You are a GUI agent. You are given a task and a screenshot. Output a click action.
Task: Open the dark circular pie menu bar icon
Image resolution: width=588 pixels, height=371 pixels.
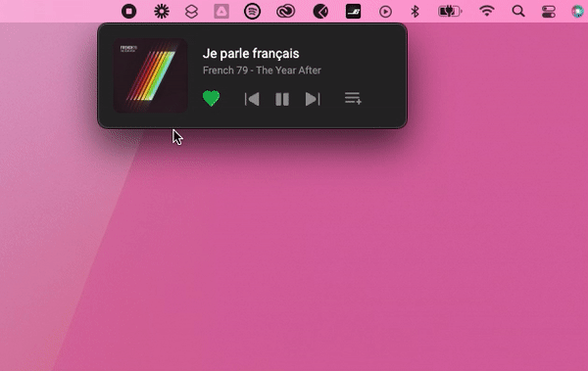[320, 12]
